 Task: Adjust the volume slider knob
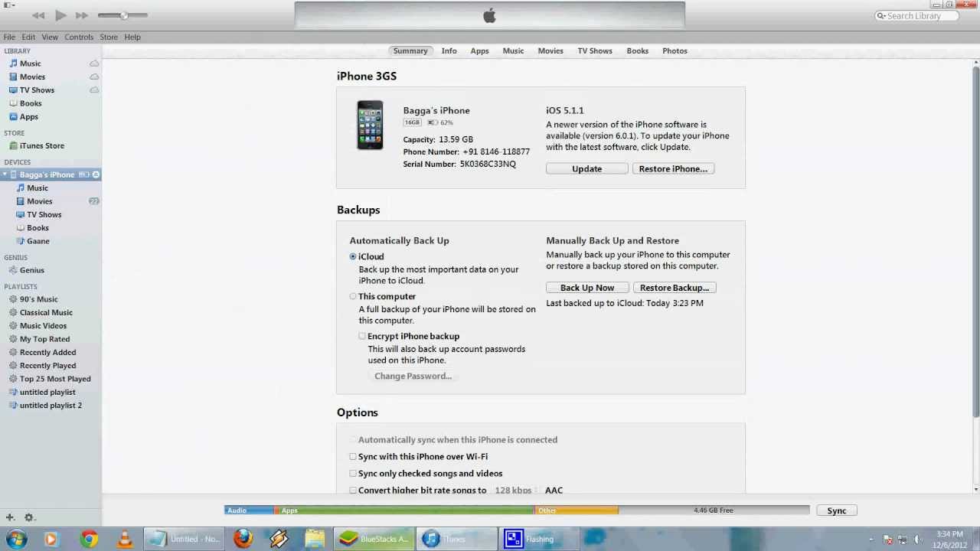pyautogui.click(x=124, y=15)
